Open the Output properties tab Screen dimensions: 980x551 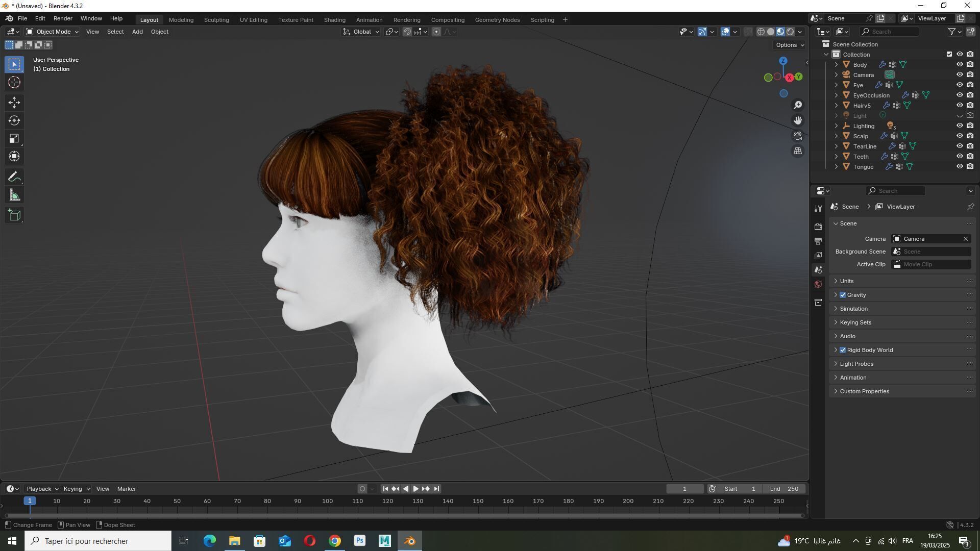(x=818, y=241)
